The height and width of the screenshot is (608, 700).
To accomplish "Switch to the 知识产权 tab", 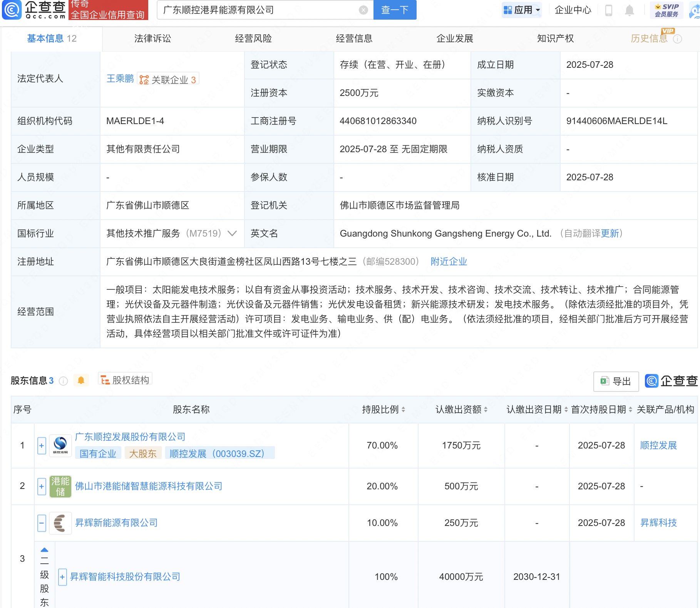I will pos(556,39).
